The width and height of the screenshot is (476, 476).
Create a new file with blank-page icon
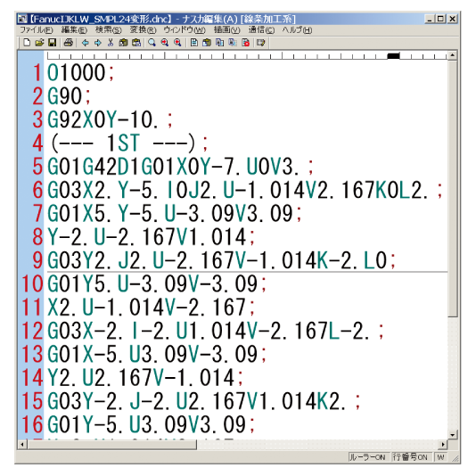[x=27, y=43]
